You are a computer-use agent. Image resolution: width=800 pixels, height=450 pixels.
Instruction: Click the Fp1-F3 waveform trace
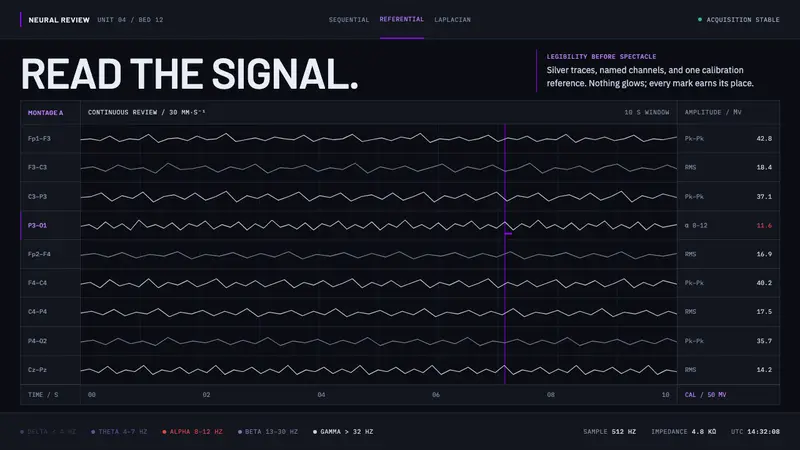pyautogui.click(x=379, y=138)
